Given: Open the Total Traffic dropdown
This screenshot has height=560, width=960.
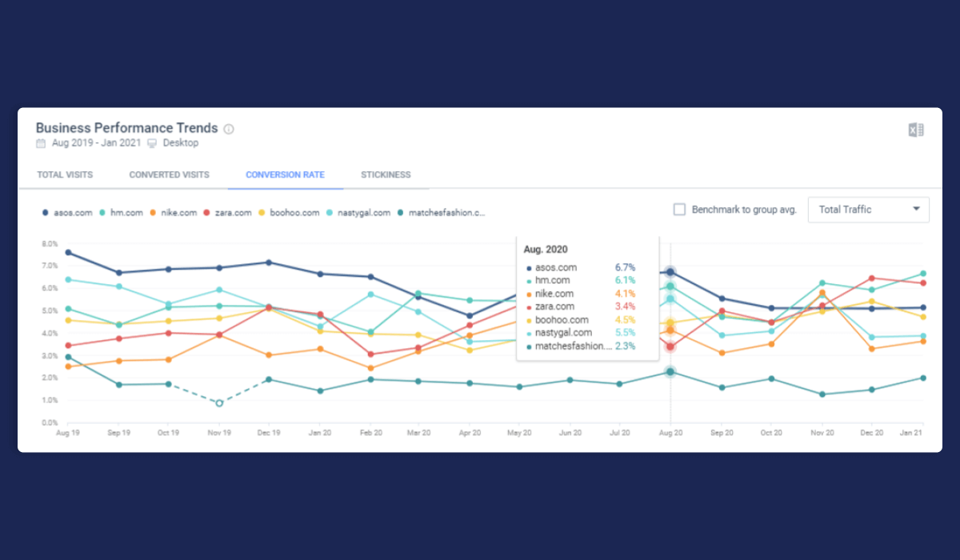Looking at the screenshot, I should (868, 209).
